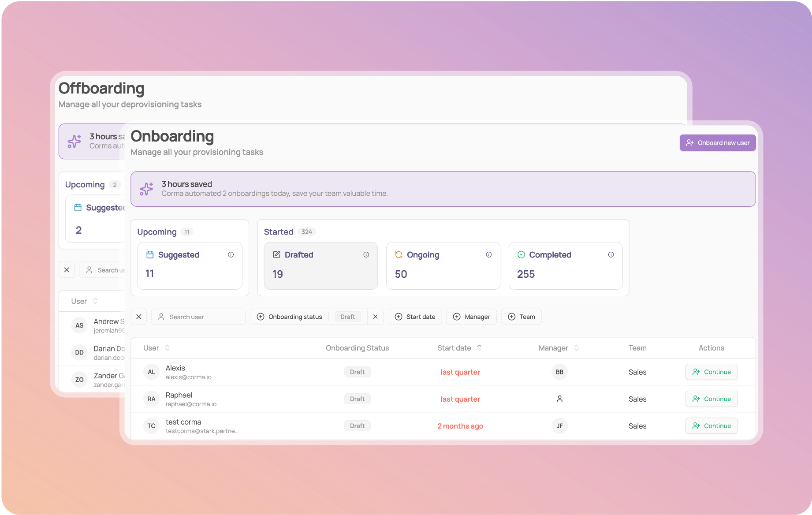
Task: Sort table by Start date column
Action: point(479,348)
